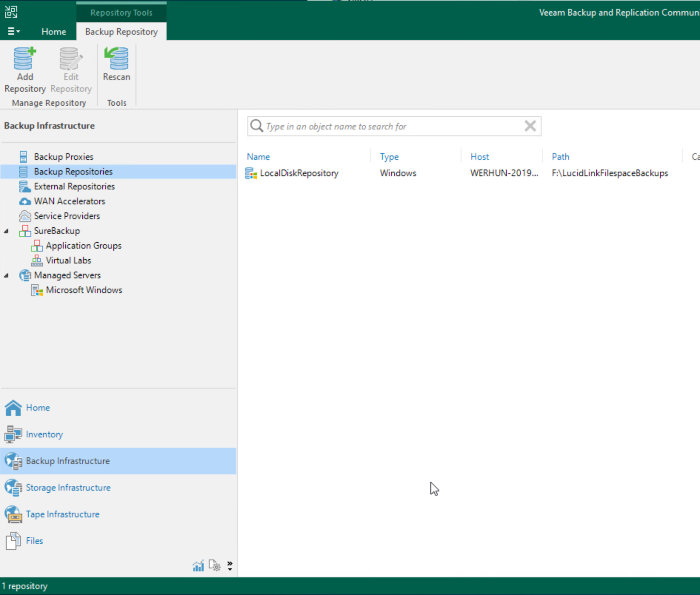Click the Files documents icon
Viewport: 700px width, 595px height.
13,541
